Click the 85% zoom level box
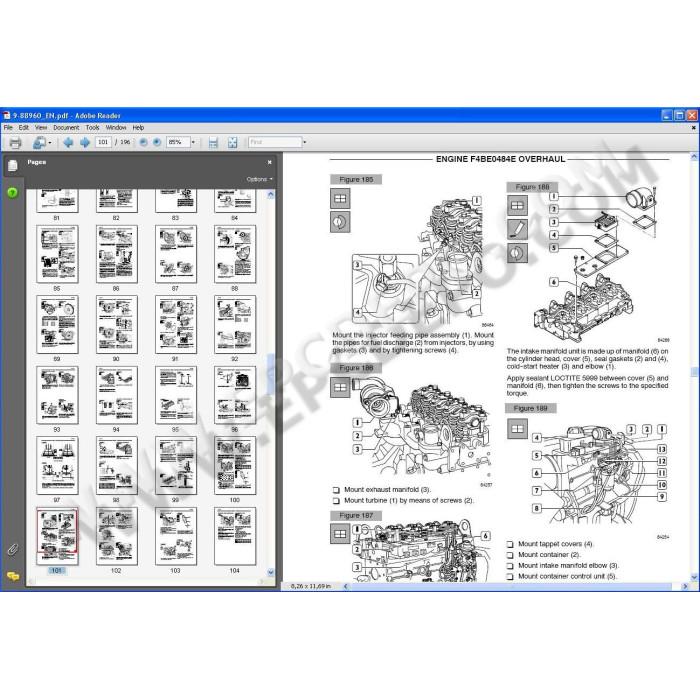Viewport: 700px width, 700px height. 178,142
